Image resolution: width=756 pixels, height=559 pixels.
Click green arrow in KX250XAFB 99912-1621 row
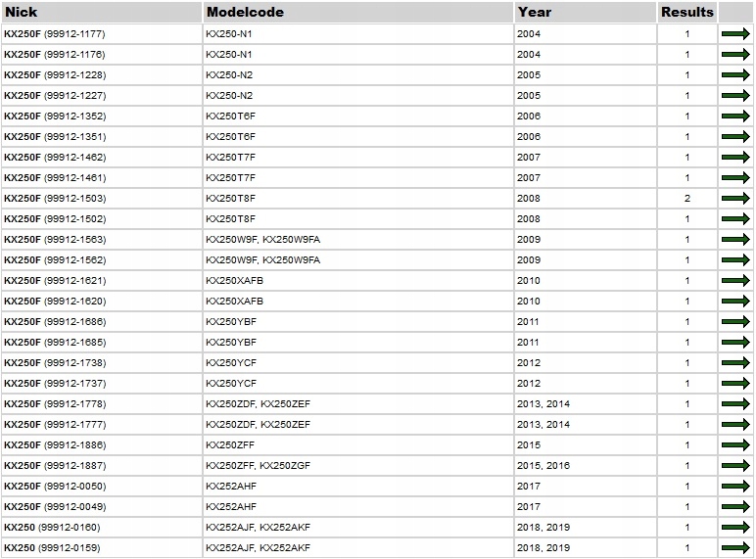[735, 280]
